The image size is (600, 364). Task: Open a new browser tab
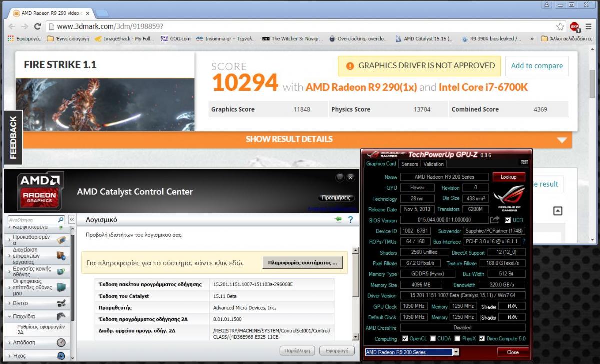pyautogui.click(x=102, y=12)
